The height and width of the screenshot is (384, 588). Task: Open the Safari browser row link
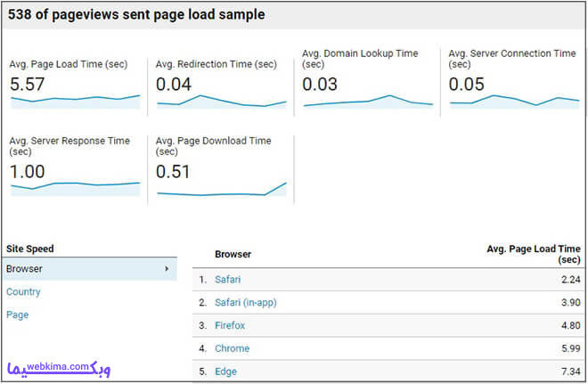[227, 280]
